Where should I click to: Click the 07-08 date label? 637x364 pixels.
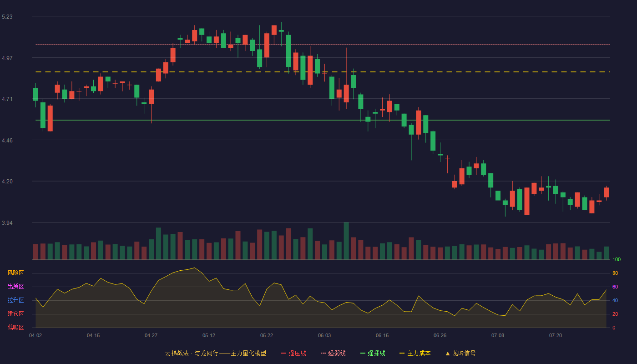(498, 335)
